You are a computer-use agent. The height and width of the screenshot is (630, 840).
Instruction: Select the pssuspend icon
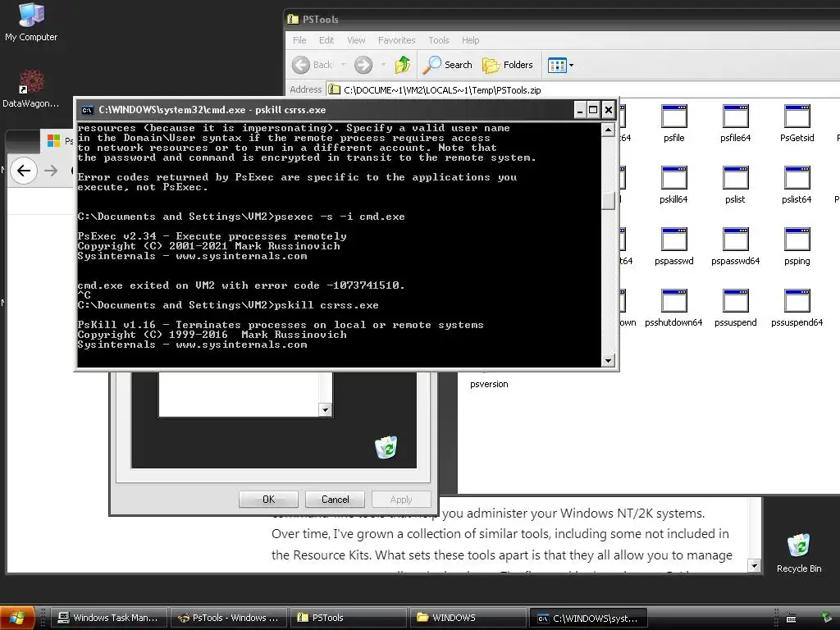point(736,308)
